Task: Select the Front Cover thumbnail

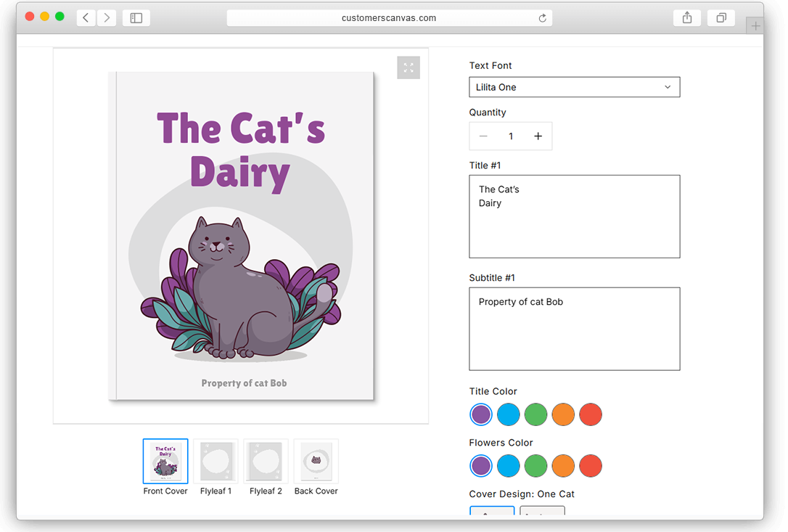Action: tap(165, 462)
